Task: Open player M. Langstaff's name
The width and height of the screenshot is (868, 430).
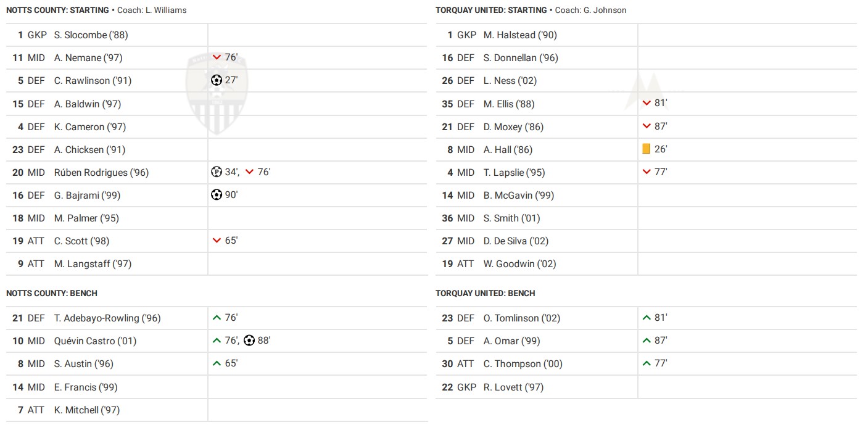Action: 93,263
